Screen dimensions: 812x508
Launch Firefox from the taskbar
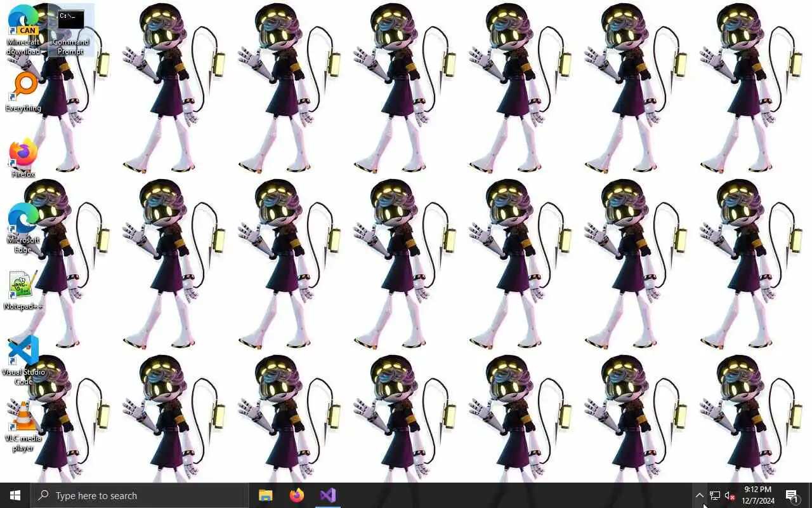297,495
